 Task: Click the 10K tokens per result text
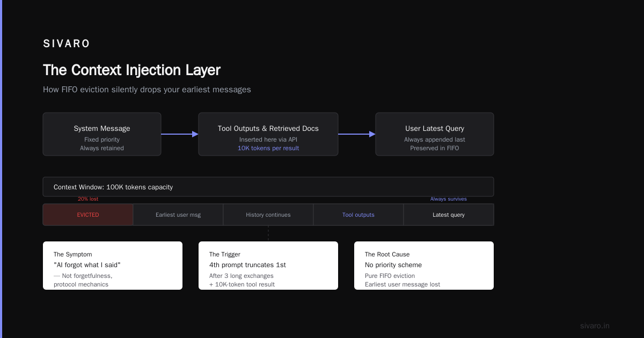coord(268,148)
